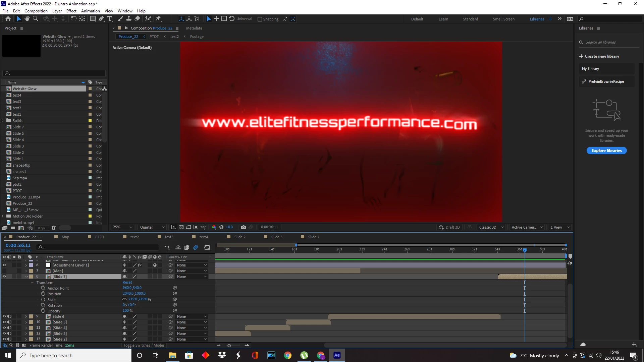Viewport: 644px width, 362px height.
Task: Select the Puppet Pin tool
Action: (x=158, y=19)
